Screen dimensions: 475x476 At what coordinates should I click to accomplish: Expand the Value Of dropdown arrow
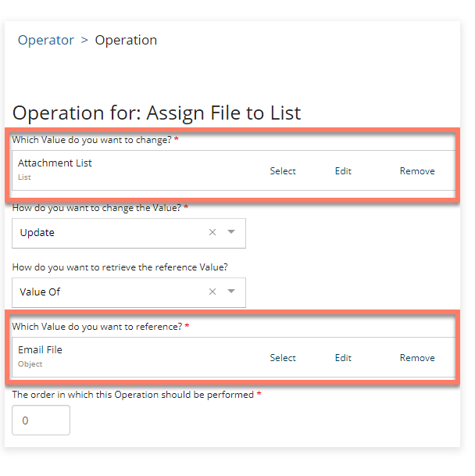(x=231, y=292)
